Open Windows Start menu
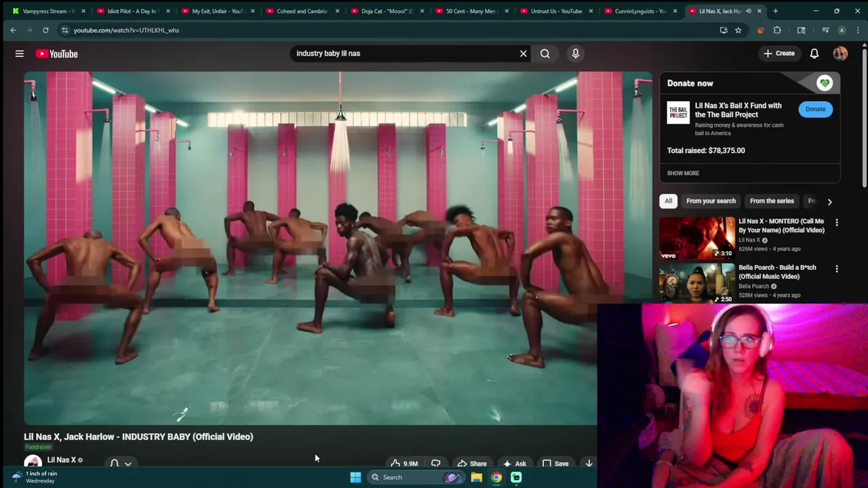Image resolution: width=868 pixels, height=488 pixels. [x=355, y=477]
